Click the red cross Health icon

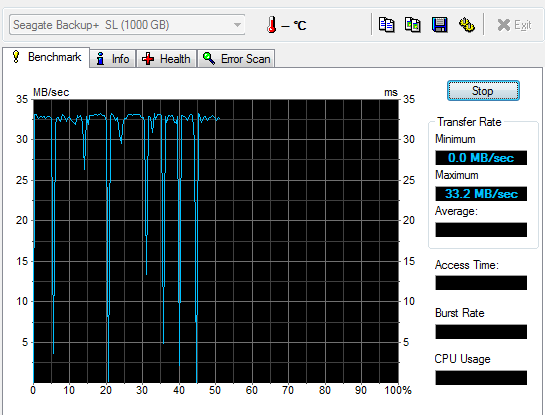(x=148, y=59)
